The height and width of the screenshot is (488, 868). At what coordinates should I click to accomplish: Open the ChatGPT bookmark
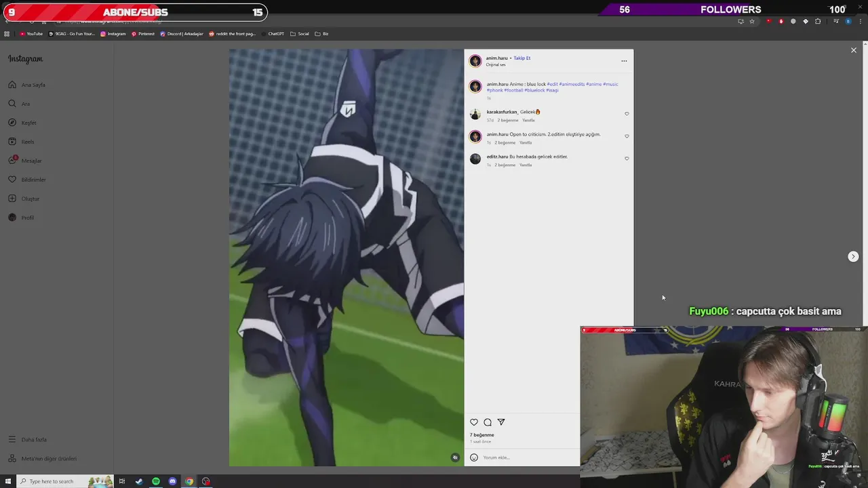272,34
